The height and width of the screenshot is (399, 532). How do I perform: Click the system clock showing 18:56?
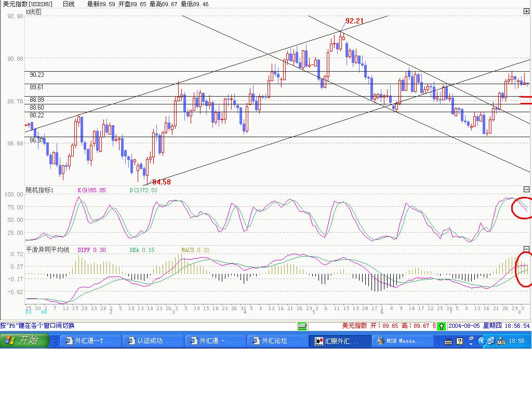516,341
